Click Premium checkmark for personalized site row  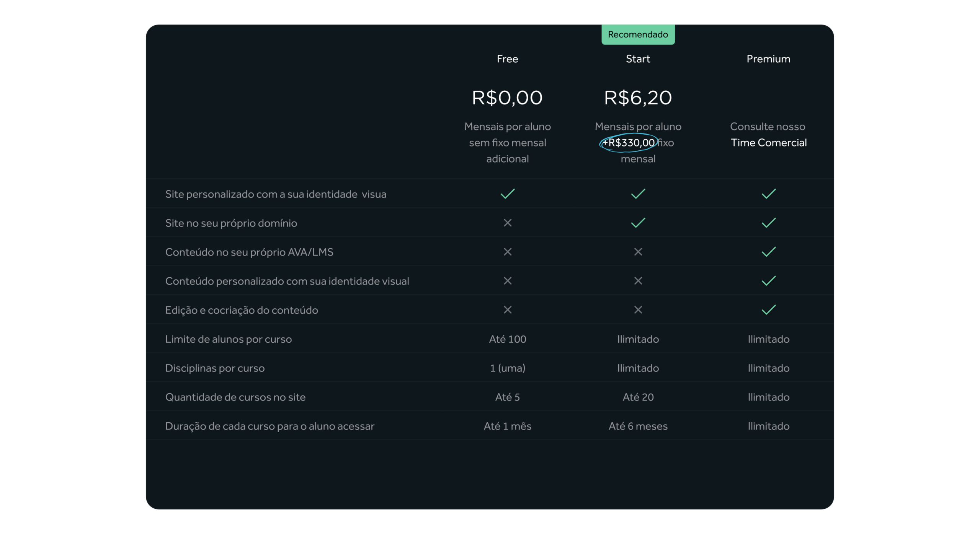pos(768,194)
